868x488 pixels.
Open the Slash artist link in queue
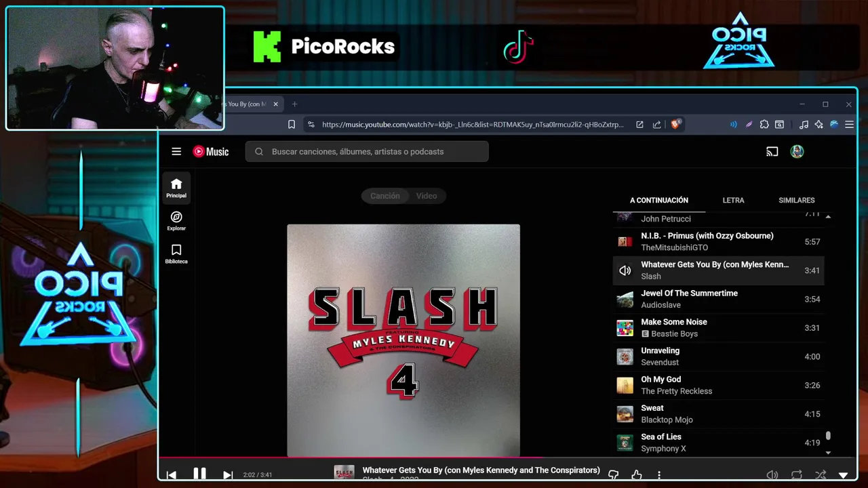[651, 277]
